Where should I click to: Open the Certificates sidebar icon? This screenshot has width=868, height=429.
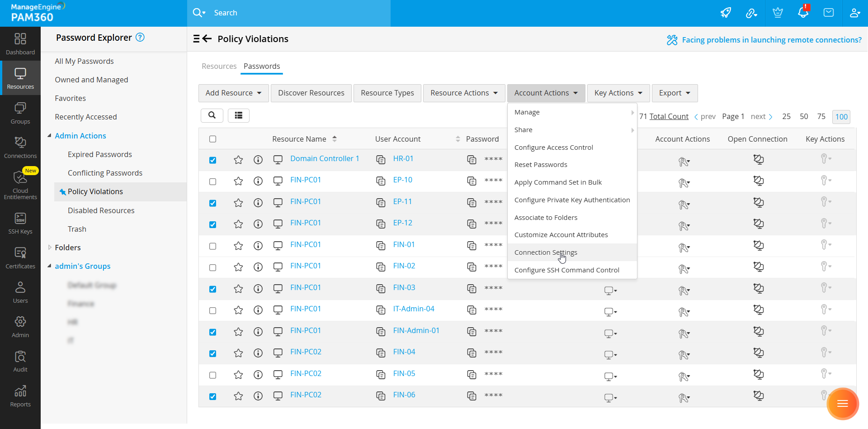pos(20,258)
